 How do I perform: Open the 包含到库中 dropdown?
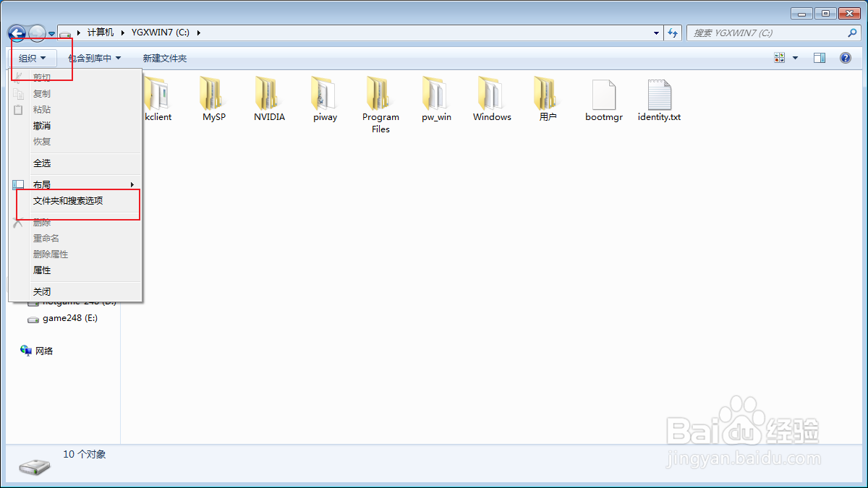[95, 58]
